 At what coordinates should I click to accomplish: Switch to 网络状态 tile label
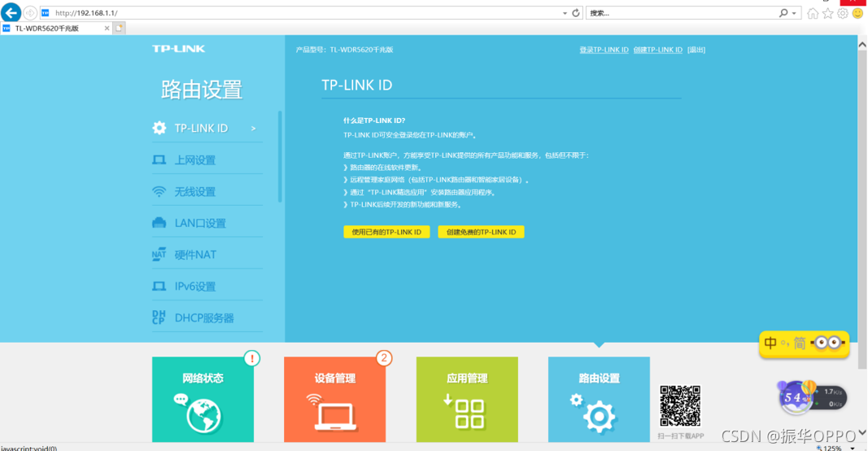pyautogui.click(x=203, y=379)
